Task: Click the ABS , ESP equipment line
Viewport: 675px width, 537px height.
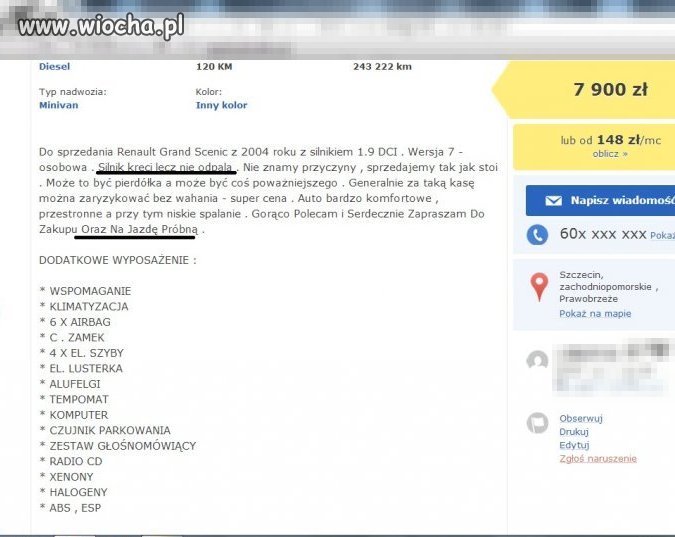Action: (70, 508)
